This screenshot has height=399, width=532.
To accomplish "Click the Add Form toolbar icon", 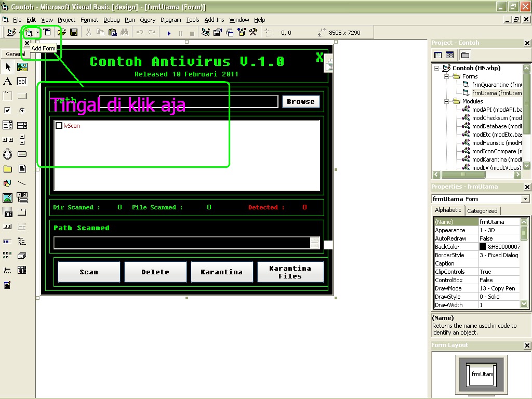I will pyautogui.click(x=29, y=33).
